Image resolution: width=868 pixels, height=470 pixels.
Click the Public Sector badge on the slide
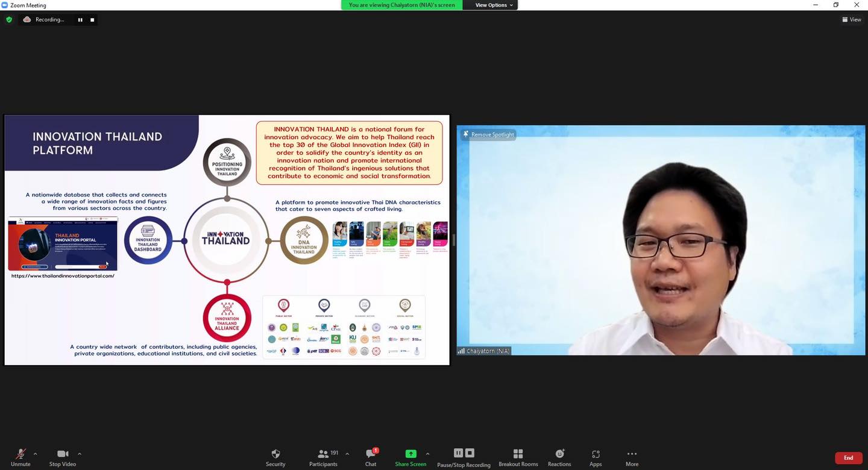[x=283, y=308]
